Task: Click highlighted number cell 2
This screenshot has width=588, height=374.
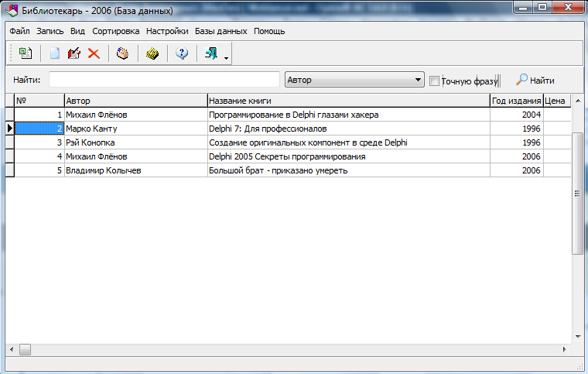Action: click(39, 129)
